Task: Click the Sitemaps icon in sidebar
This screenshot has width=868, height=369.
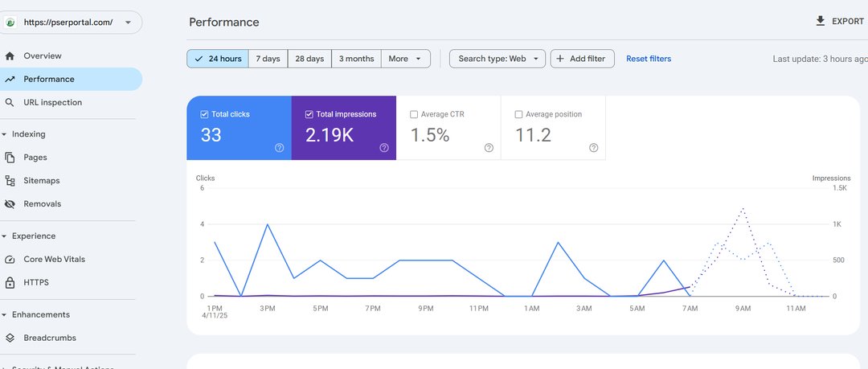Action: click(10, 181)
